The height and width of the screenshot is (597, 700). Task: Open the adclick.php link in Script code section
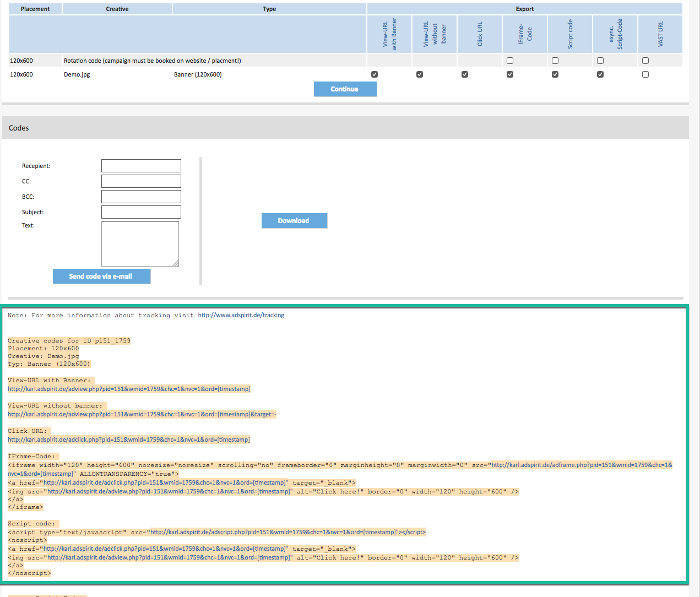tap(165, 549)
